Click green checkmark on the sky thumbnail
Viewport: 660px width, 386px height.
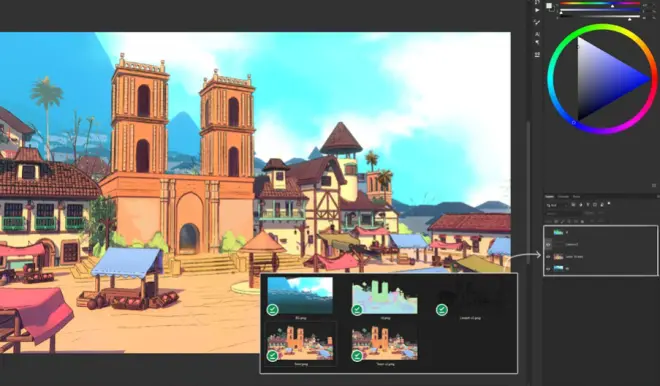(x=273, y=310)
